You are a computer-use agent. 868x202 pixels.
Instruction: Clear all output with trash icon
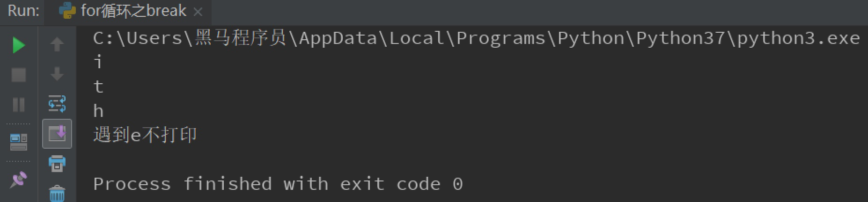[x=57, y=193]
